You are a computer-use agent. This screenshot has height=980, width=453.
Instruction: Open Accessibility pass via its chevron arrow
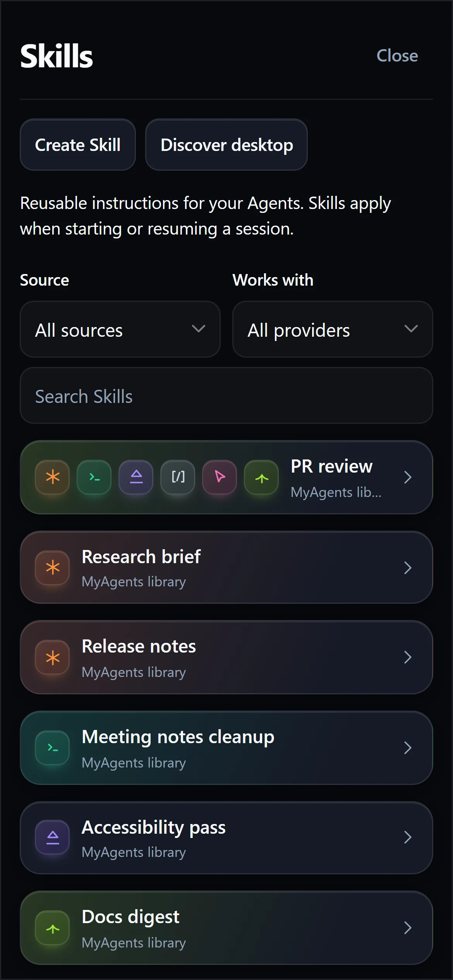[408, 838]
